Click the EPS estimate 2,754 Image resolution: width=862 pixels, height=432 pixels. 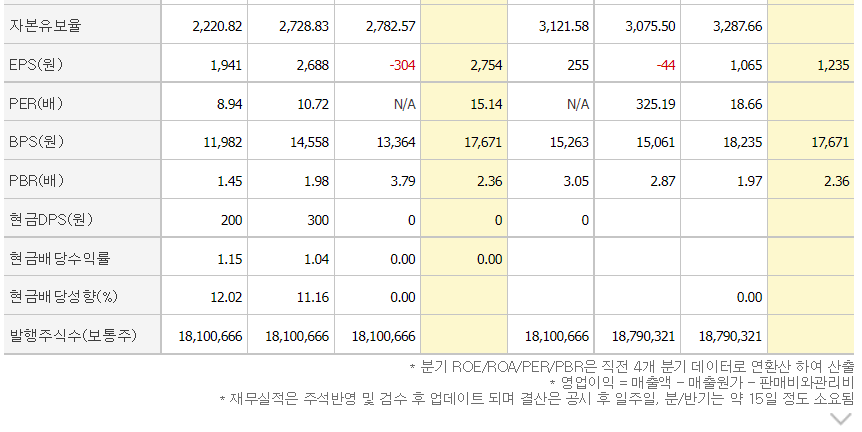tap(487, 65)
